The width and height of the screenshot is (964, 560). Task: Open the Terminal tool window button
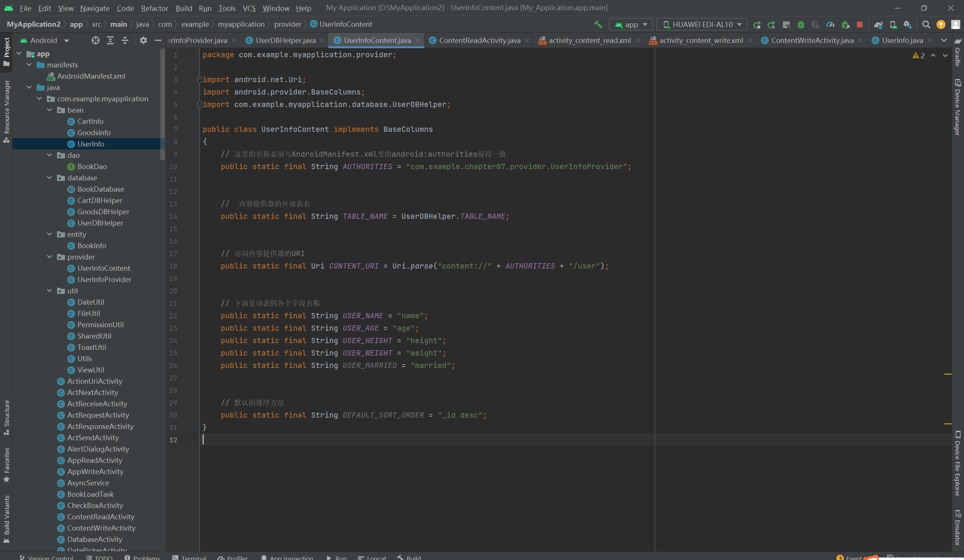(189, 557)
